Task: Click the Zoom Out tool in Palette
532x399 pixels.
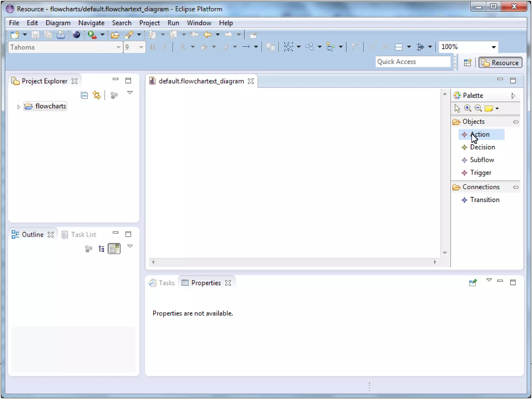Action: coord(478,108)
